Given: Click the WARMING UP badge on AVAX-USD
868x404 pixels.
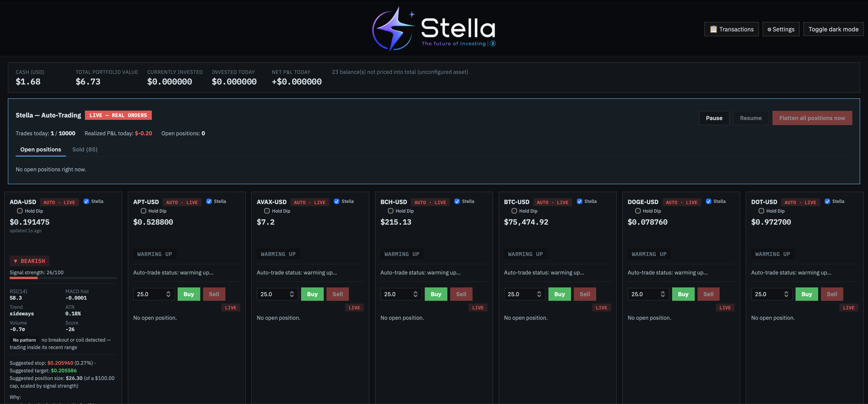Looking at the screenshot, I should 278,254.
